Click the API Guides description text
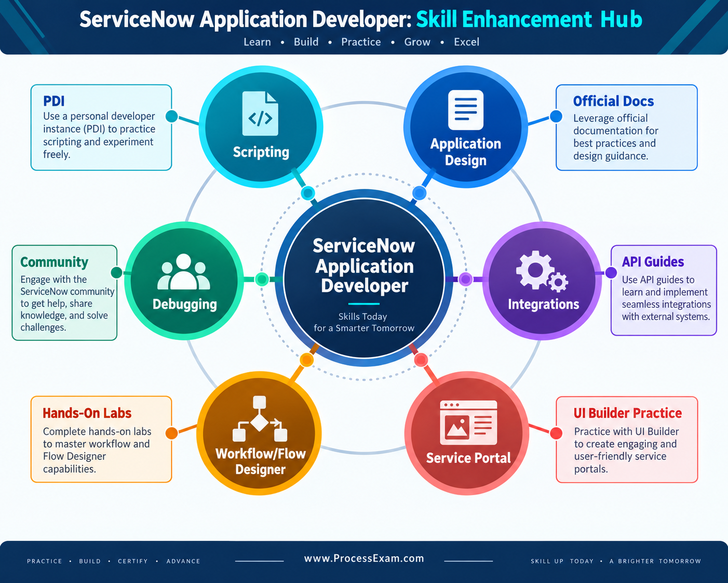728x583 pixels. point(666,298)
